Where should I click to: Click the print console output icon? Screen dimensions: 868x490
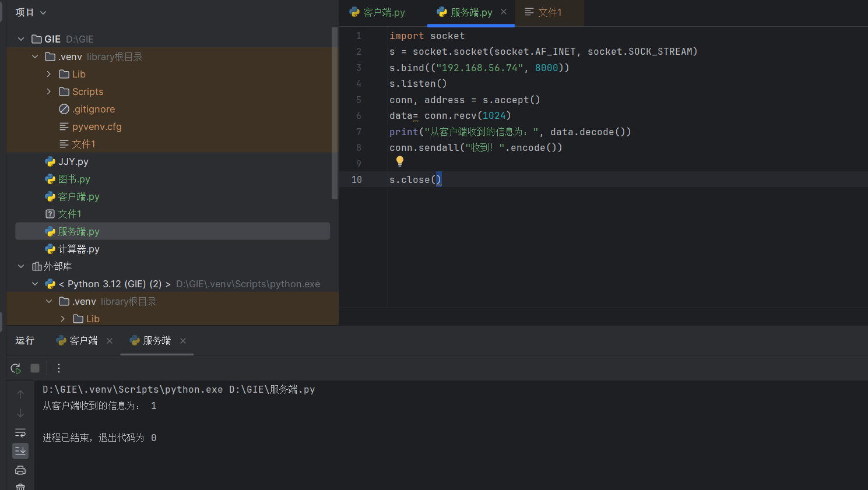20,470
